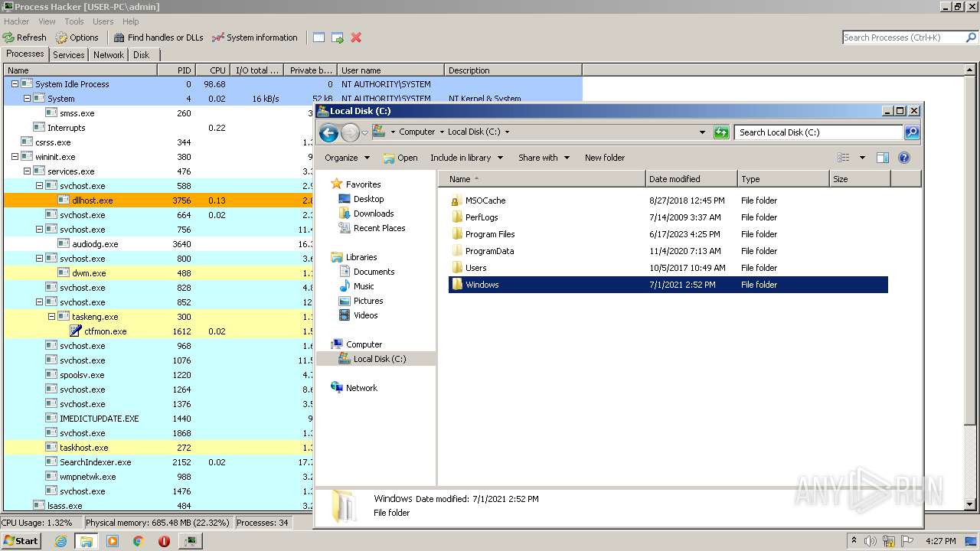Screen dimensions: 980x551
Task: Select ctfmon.exe process row
Action: coord(158,331)
